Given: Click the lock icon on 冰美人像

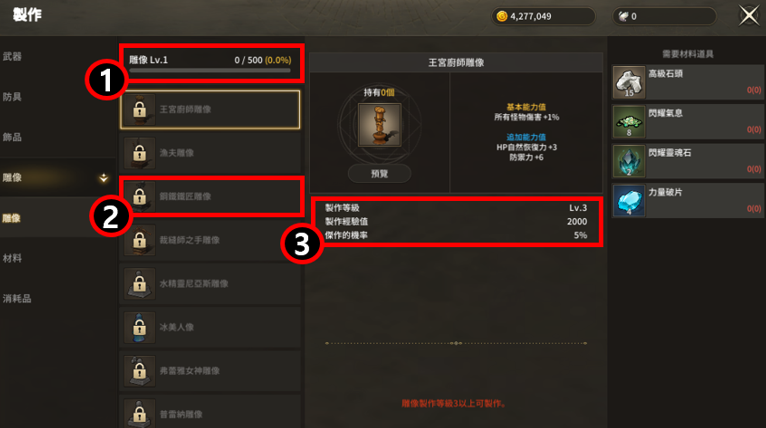Looking at the screenshot, I should [139, 327].
